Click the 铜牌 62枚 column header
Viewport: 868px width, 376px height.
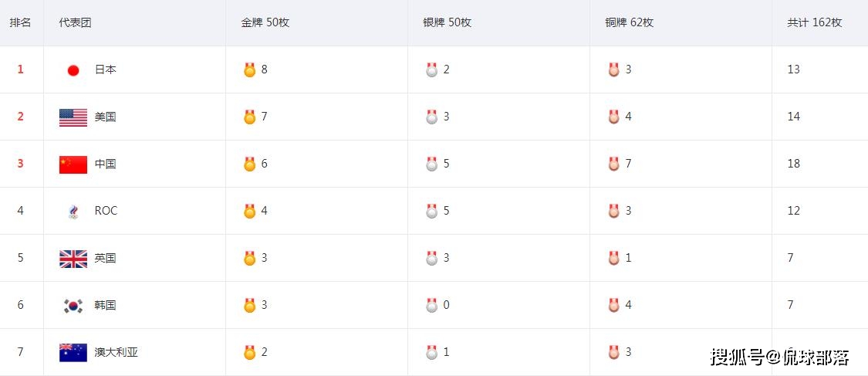[x=629, y=22]
